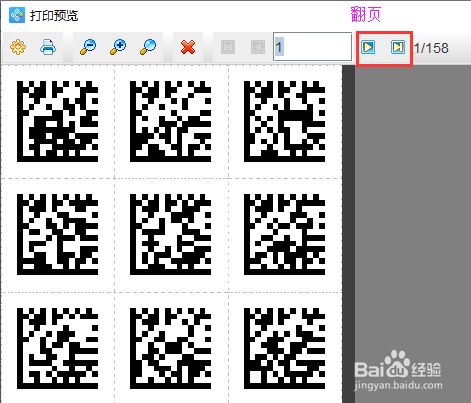
Task: Select the first-row left Data Matrix label
Action: 57,121
